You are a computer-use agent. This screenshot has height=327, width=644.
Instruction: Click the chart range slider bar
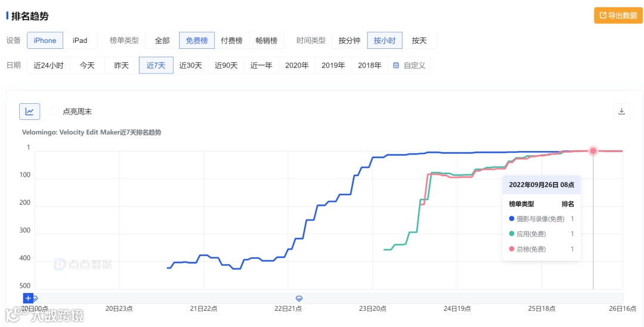pos(328,298)
